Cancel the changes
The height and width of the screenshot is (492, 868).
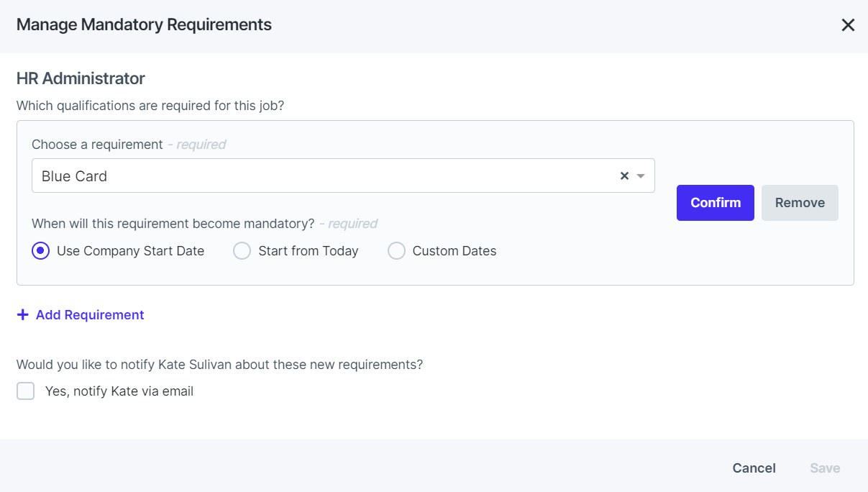tap(754, 468)
